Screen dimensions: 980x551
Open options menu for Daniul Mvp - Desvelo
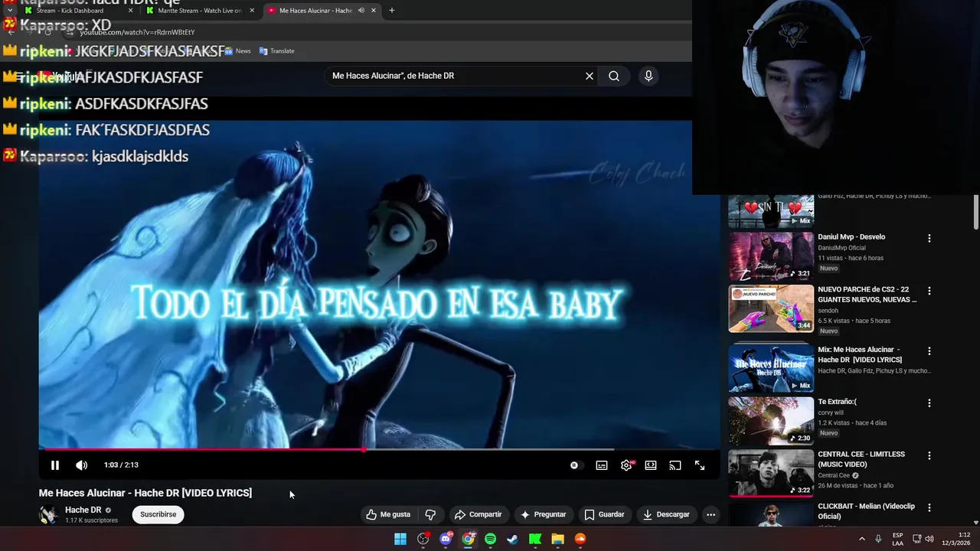929,239
